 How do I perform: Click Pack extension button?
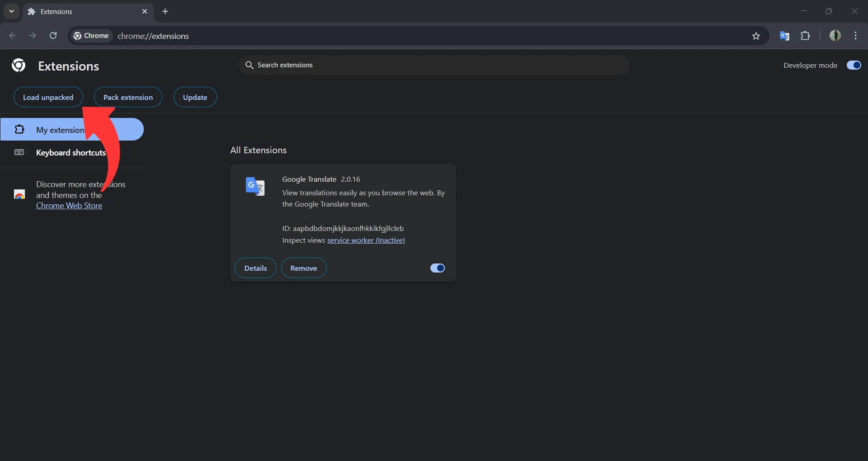click(128, 98)
